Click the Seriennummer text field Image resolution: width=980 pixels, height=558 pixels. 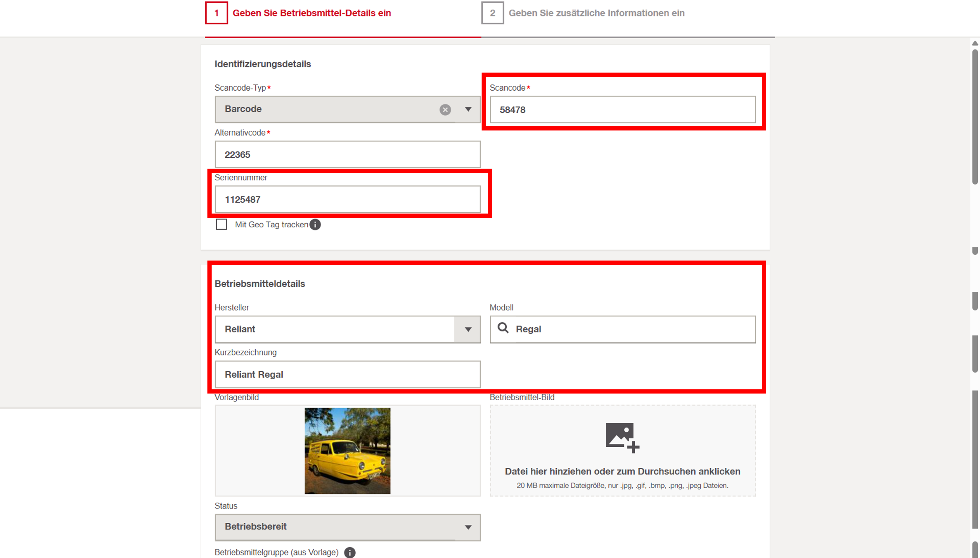[x=347, y=200]
